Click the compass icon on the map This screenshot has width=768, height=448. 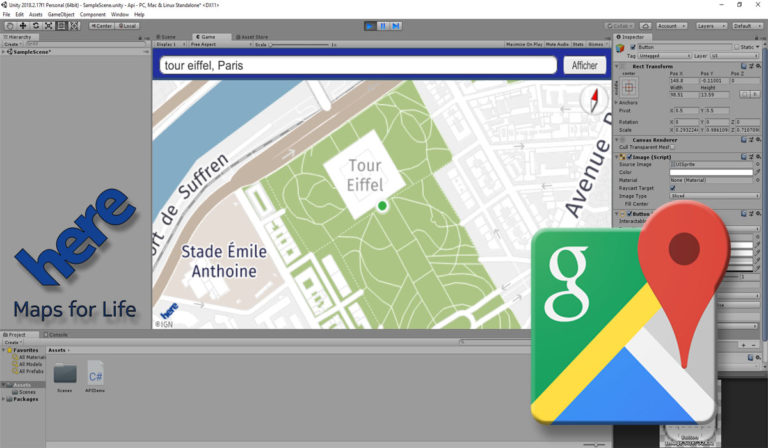pos(594,100)
